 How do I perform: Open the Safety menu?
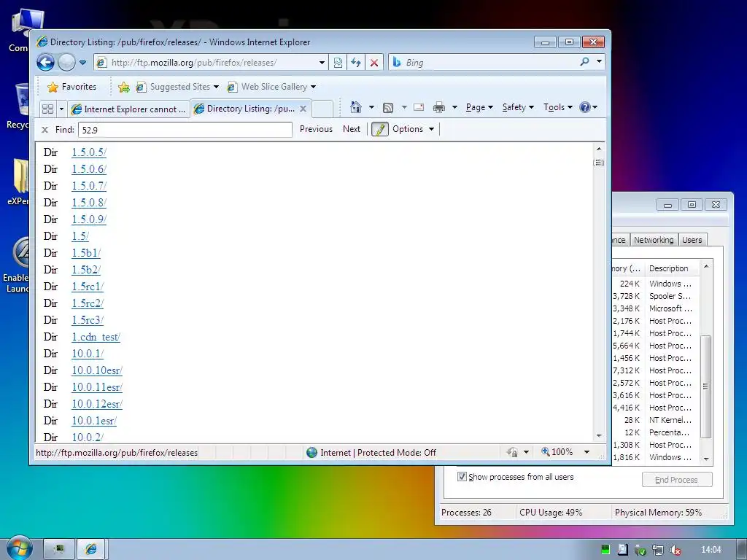(518, 107)
